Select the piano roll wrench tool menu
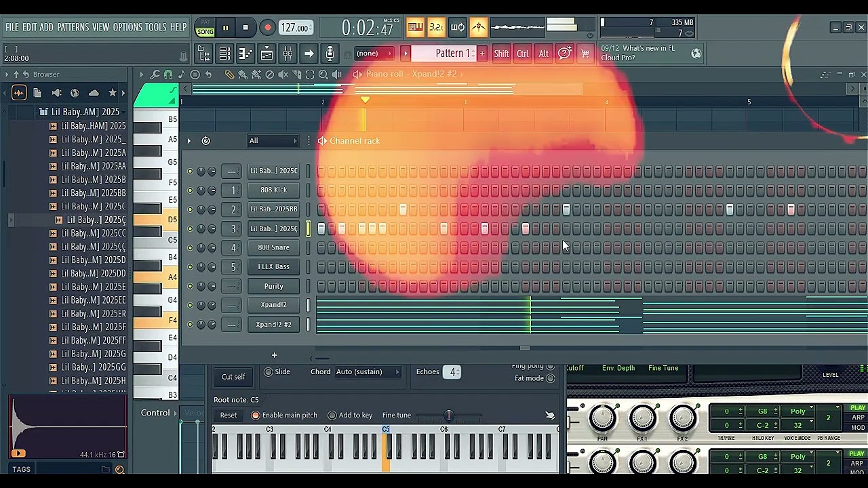The height and width of the screenshot is (488, 868). point(155,75)
